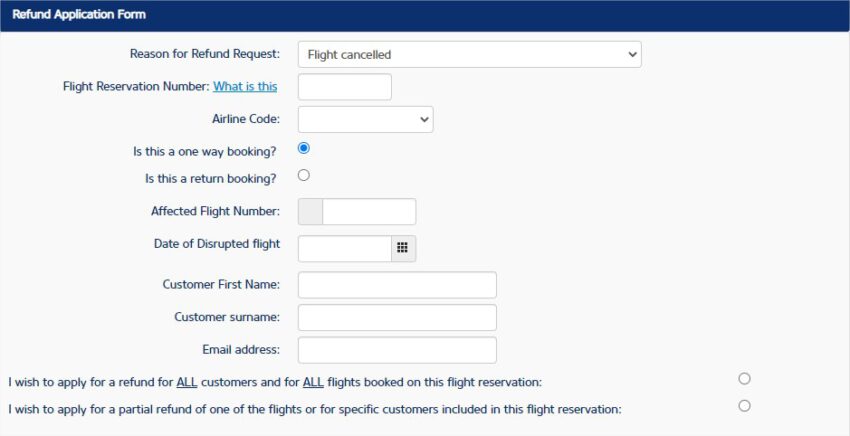
Task: Choose refund for ALL customers radio button
Action: coord(744,379)
